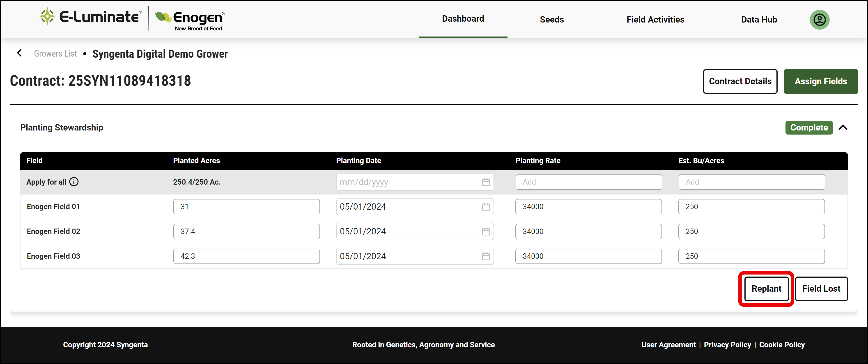Click the info icon next to Apply for all
The width and height of the screenshot is (868, 364).
pyautogui.click(x=74, y=182)
